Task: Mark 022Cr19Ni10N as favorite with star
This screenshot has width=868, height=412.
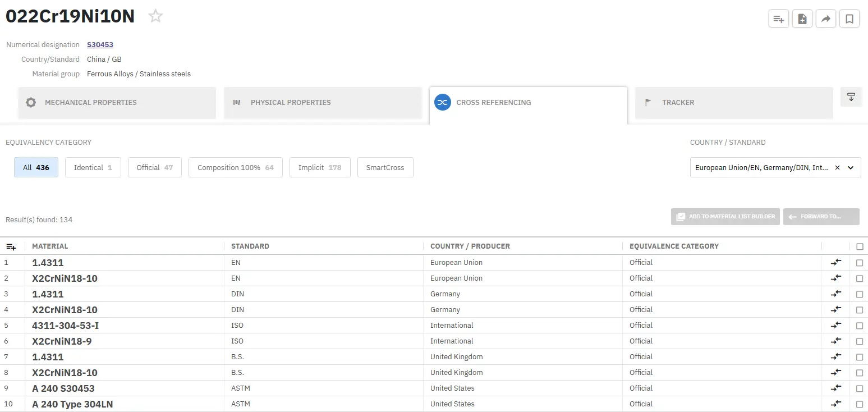Action: point(155,16)
